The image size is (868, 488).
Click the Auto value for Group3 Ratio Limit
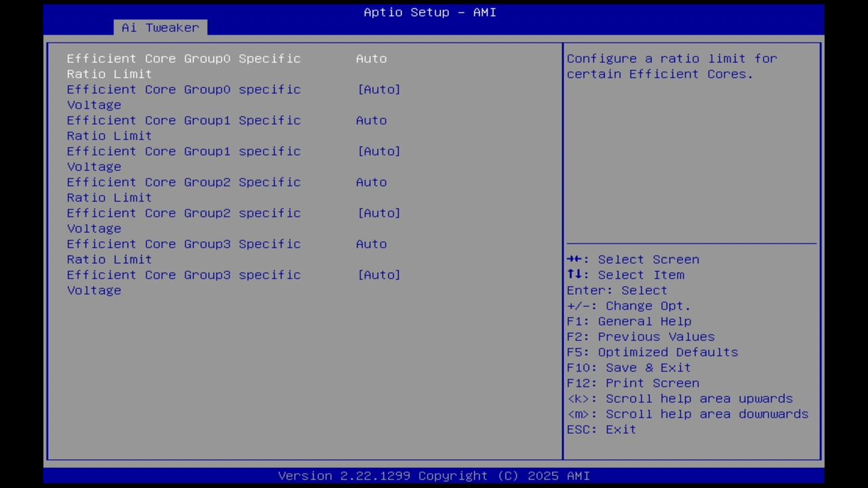[371, 243]
